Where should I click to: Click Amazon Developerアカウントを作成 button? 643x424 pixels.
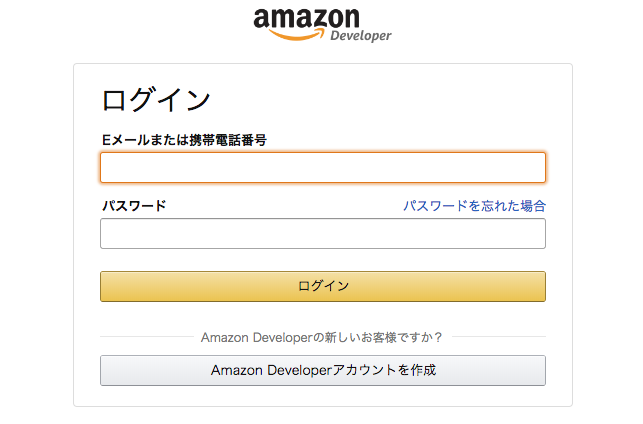pyautogui.click(x=323, y=370)
